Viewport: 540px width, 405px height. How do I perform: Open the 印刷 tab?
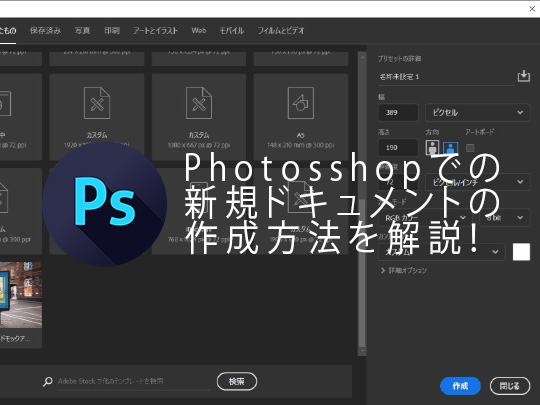(112, 31)
